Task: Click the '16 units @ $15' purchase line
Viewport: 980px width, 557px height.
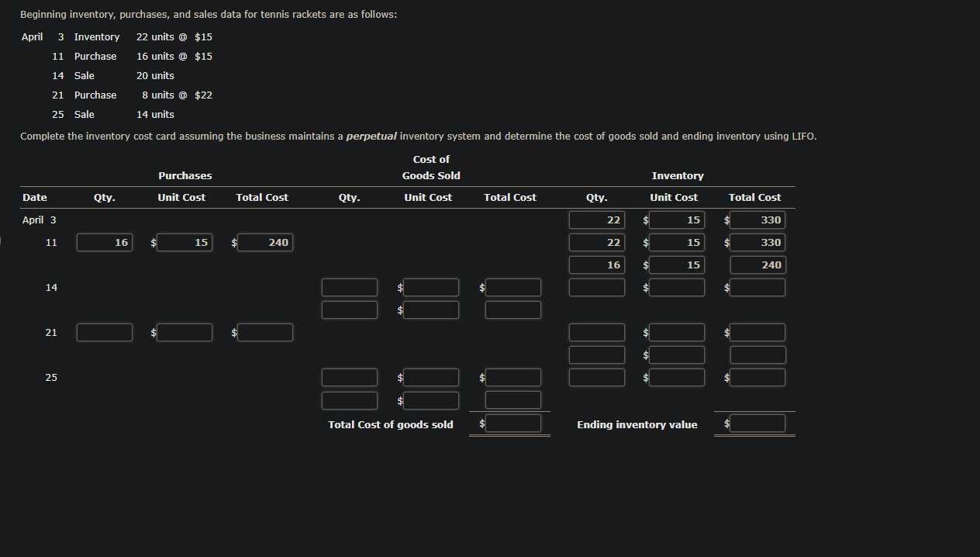Action: coord(174,57)
